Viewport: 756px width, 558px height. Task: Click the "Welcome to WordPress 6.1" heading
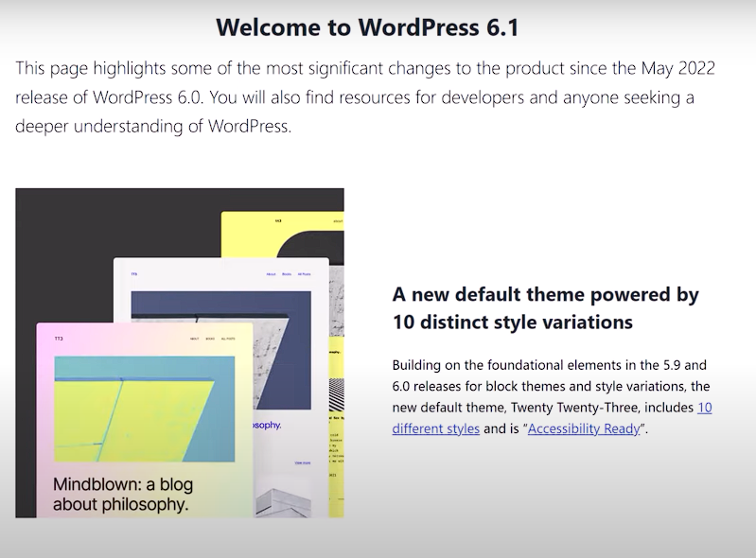click(x=367, y=27)
